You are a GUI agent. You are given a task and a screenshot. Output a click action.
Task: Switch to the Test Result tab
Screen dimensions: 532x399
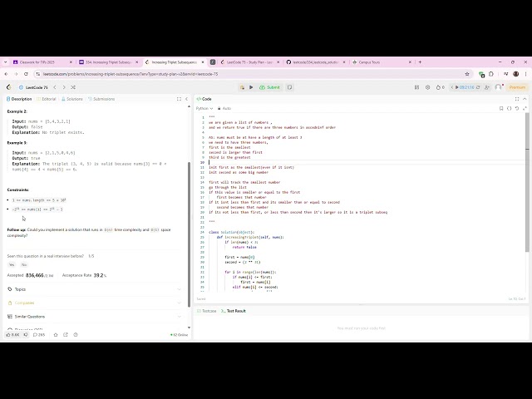[x=234, y=311]
